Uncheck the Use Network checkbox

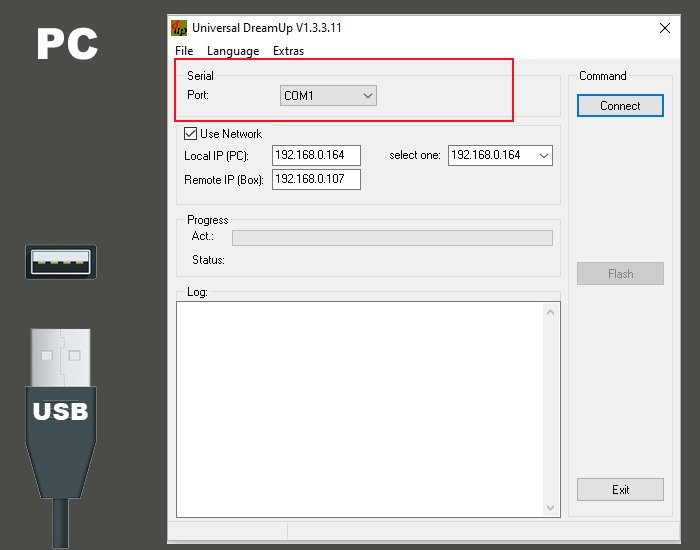click(x=191, y=133)
